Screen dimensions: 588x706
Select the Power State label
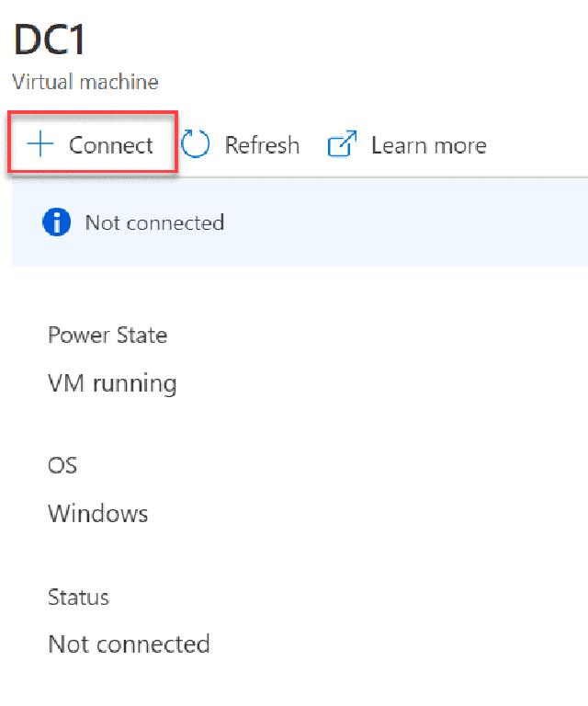[x=107, y=335]
